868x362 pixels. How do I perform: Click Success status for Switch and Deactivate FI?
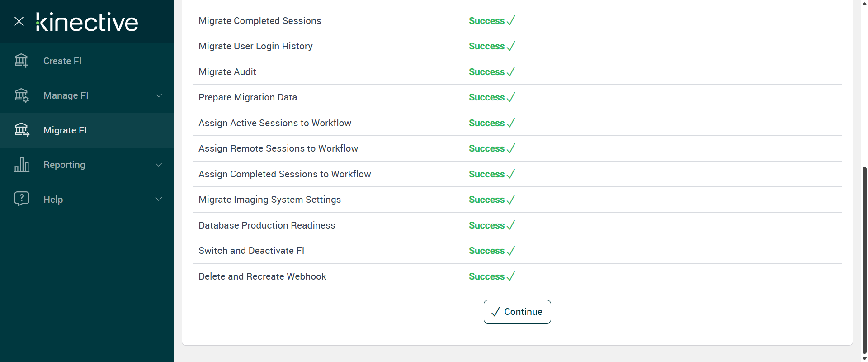coord(486,251)
